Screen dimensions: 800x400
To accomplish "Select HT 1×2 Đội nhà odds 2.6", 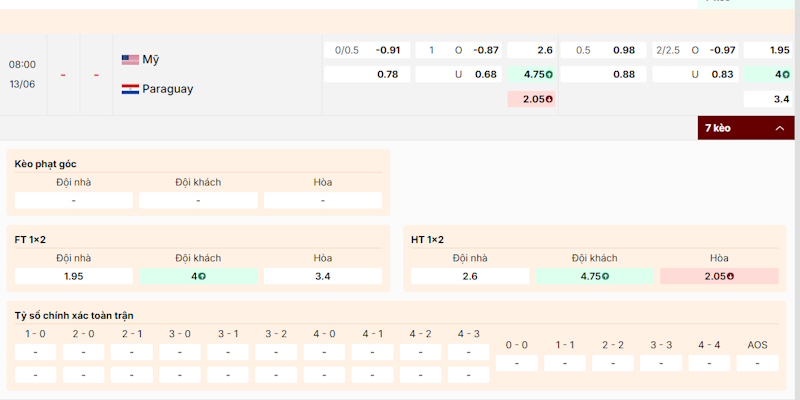I will point(470,276).
